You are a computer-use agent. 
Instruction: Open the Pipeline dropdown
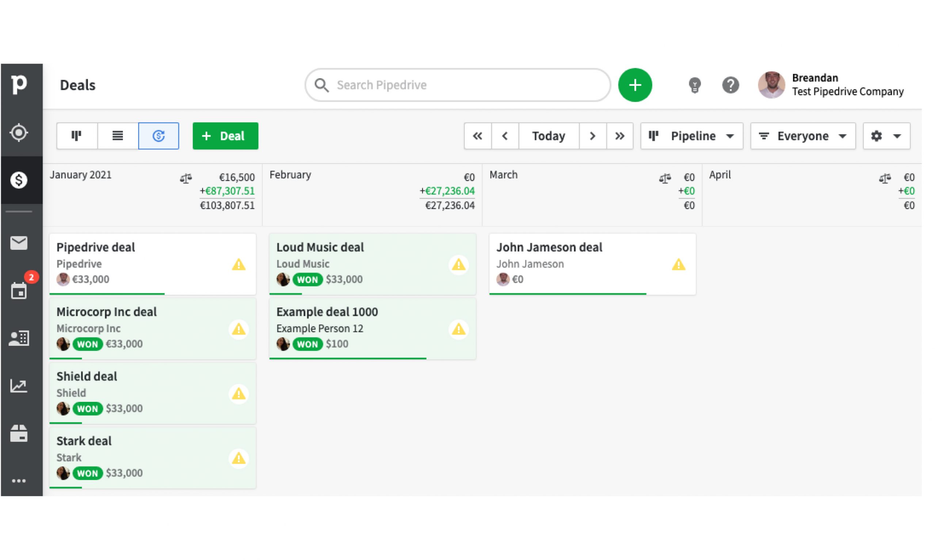pos(692,136)
